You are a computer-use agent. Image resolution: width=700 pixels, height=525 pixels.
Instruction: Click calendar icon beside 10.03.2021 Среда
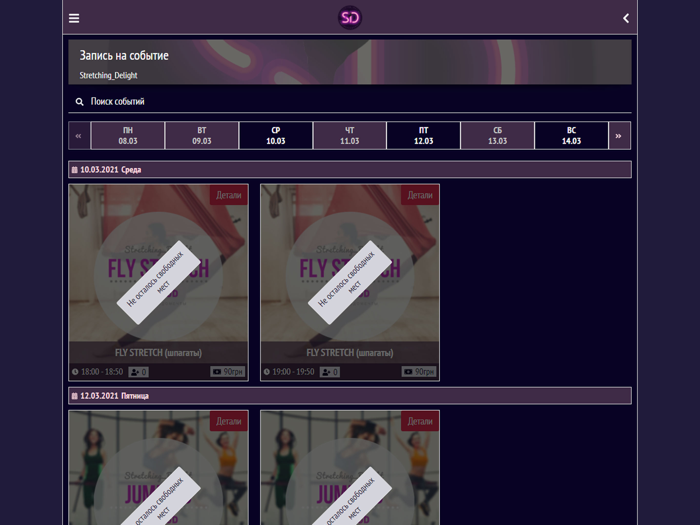(75, 170)
